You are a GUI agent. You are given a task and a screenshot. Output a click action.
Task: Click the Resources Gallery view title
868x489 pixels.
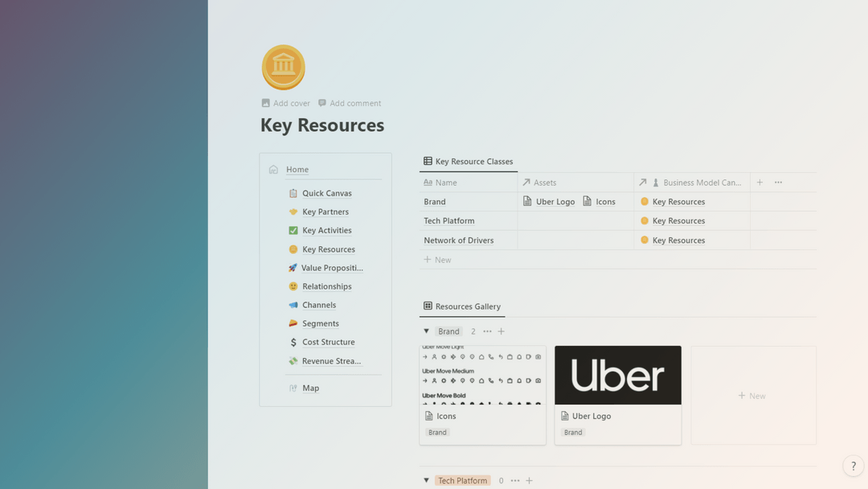pyautogui.click(x=469, y=306)
